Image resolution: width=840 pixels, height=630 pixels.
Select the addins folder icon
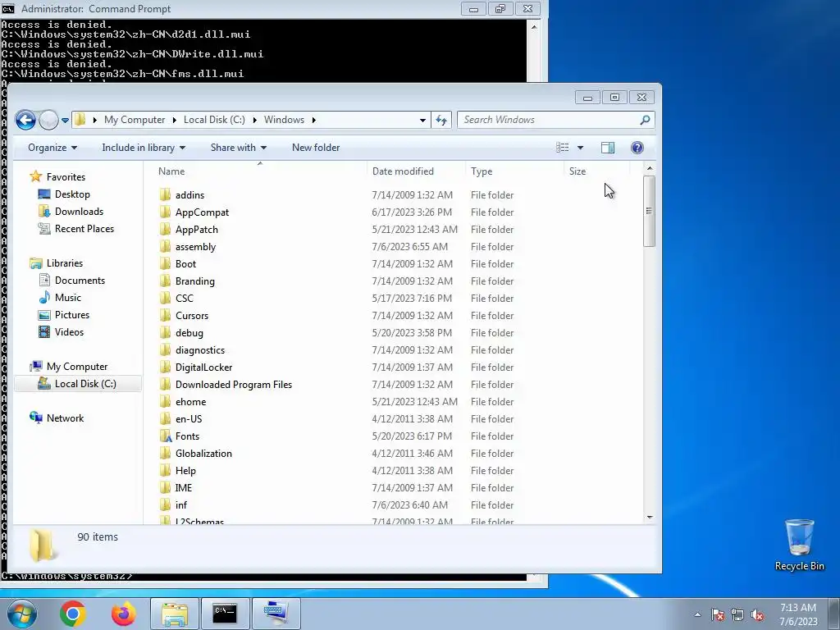click(x=165, y=194)
